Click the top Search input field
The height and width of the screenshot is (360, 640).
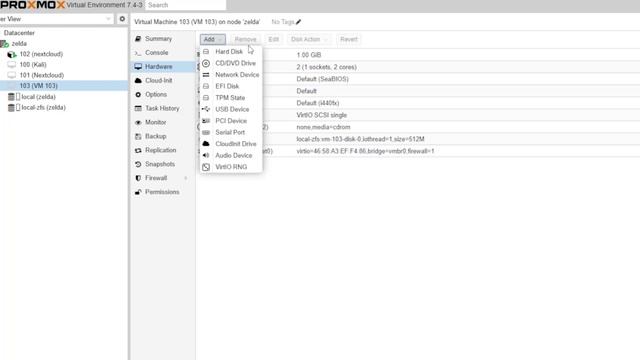tap(185, 5)
